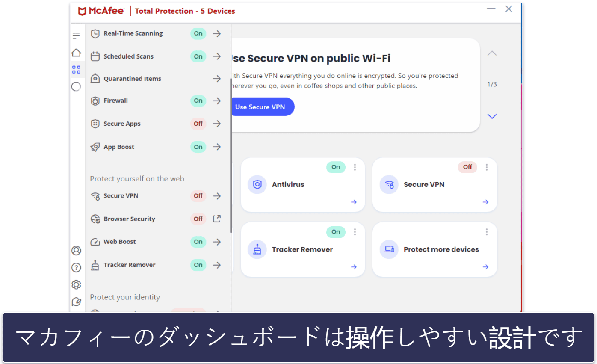Open the Secure Apps menu entry
597x364 pixels.
(157, 124)
